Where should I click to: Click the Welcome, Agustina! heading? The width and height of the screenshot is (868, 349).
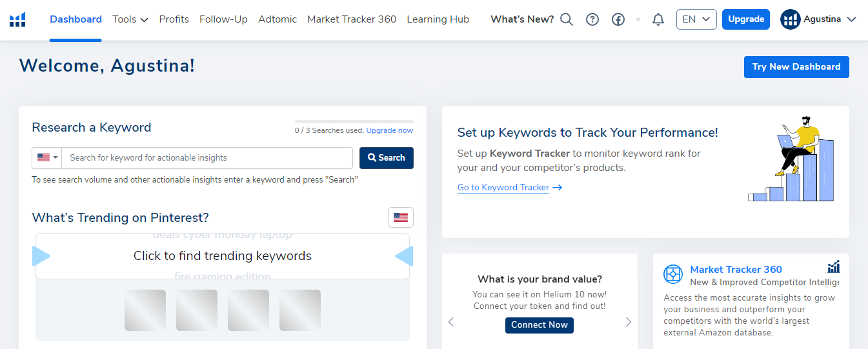(107, 66)
